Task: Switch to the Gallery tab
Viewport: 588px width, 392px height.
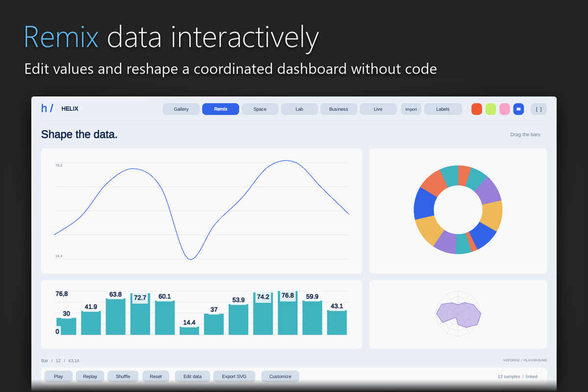Action: (181, 109)
